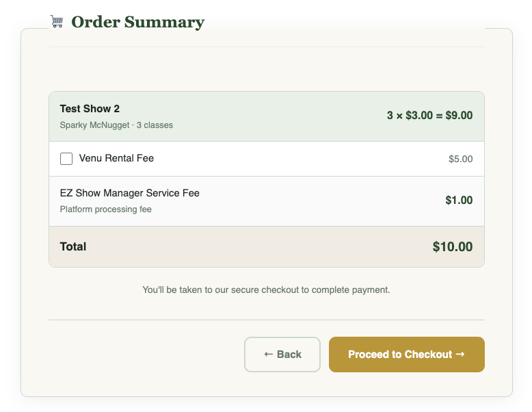The height and width of the screenshot is (412, 532).
Task: Click the 3 × $3.00 = $9.00 calculation
Action: point(429,116)
